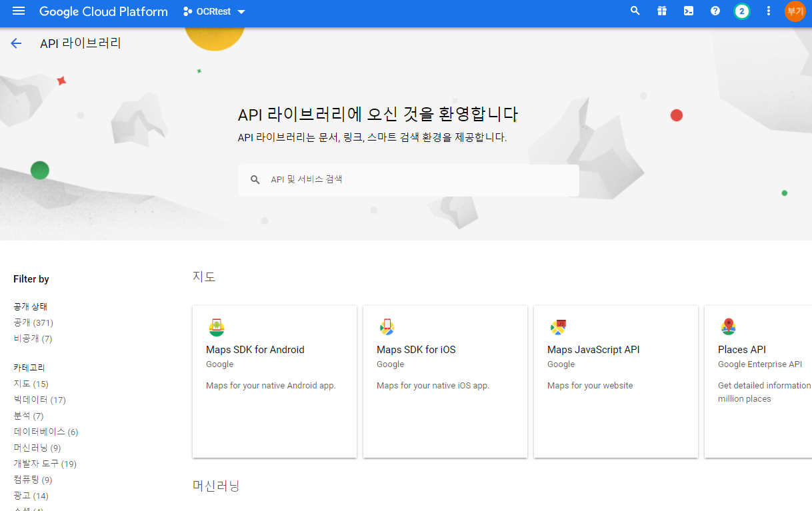
Task: Click 'Maps for your native Android app.' text
Action: click(271, 386)
